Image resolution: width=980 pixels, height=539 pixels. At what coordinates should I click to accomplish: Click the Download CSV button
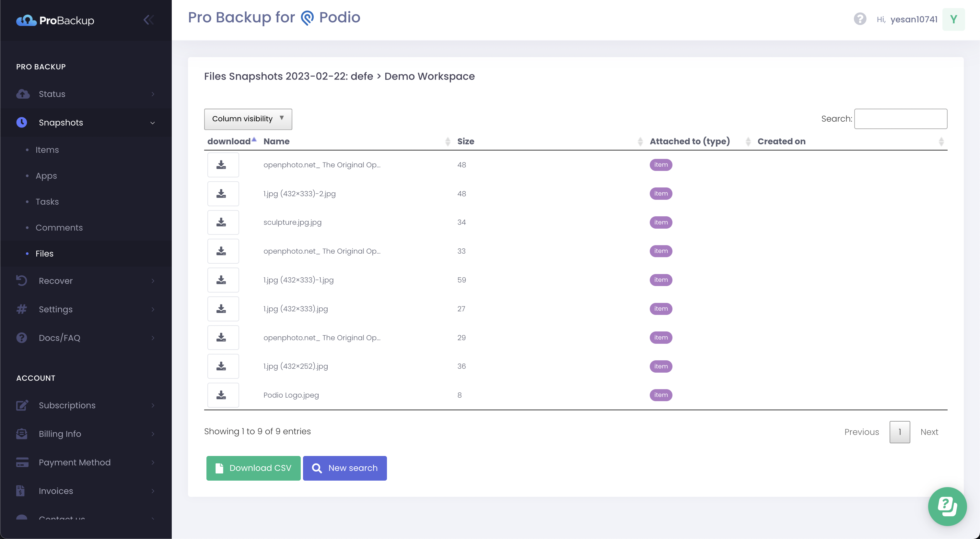coord(253,468)
